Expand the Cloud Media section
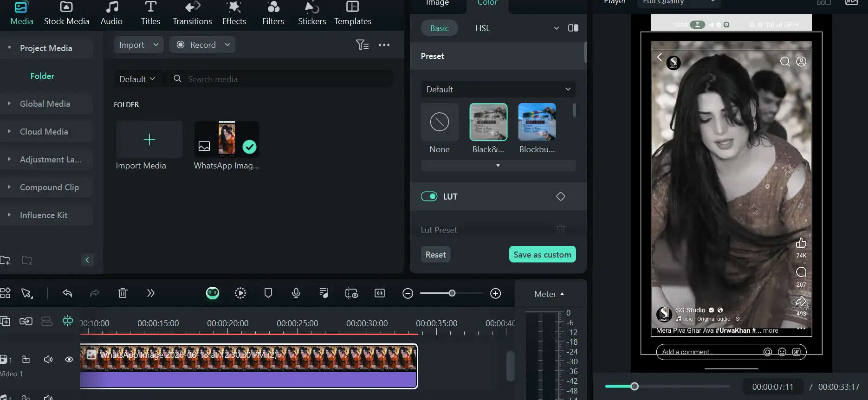868x400 pixels. click(x=9, y=131)
